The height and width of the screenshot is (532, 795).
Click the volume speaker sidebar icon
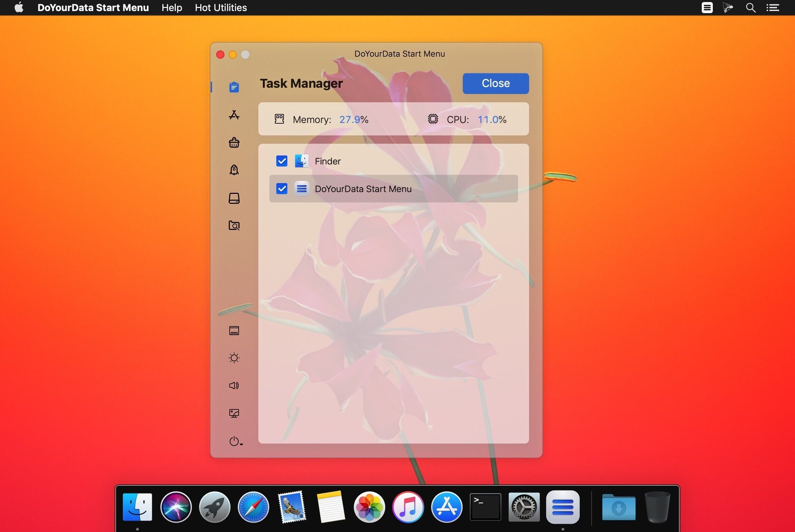[234, 386]
